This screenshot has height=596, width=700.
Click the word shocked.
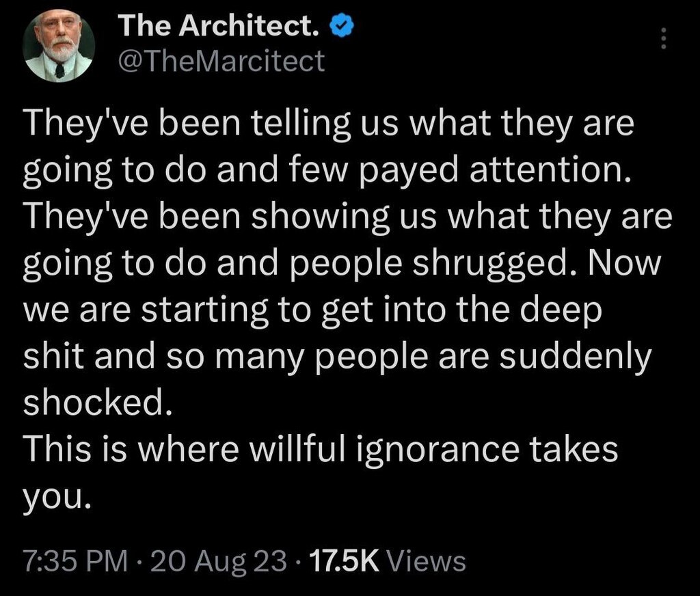(98, 402)
